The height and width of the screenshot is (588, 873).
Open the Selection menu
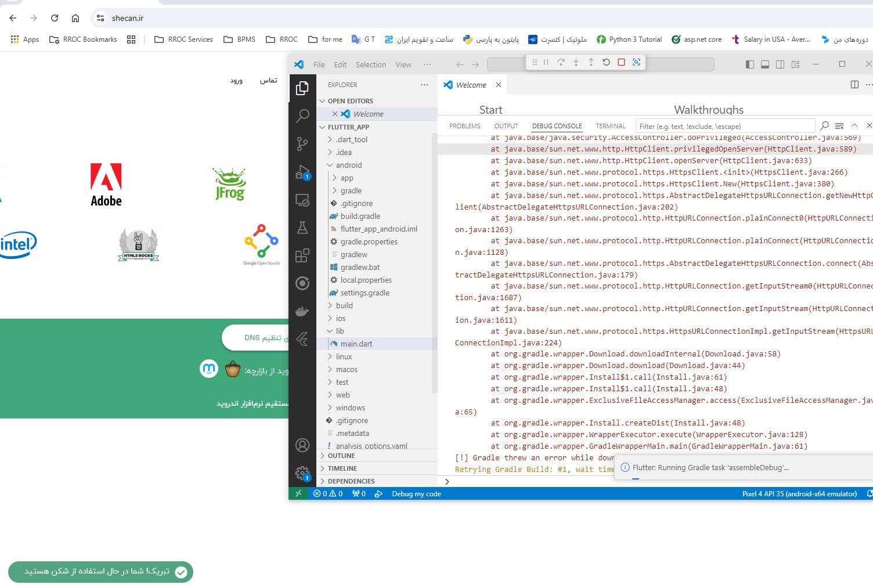pos(371,64)
